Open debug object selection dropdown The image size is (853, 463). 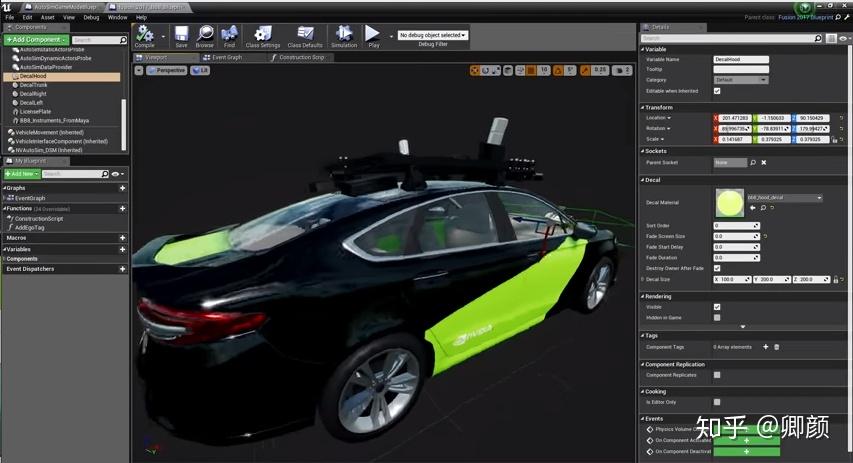[432, 35]
